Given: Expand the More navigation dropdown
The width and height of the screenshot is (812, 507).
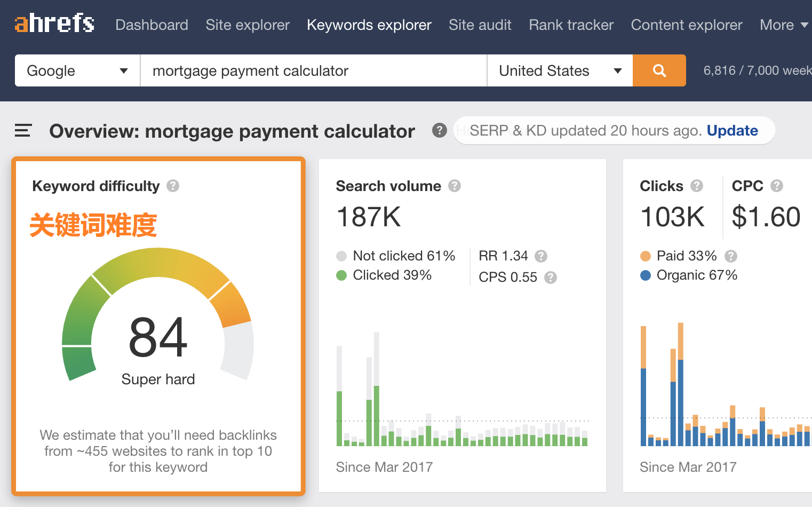Looking at the screenshot, I should (x=783, y=25).
